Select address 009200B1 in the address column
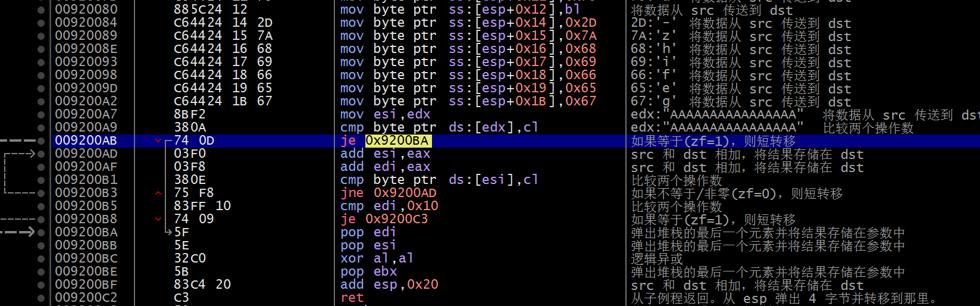Image resolution: width=980 pixels, height=306 pixels. (86, 180)
